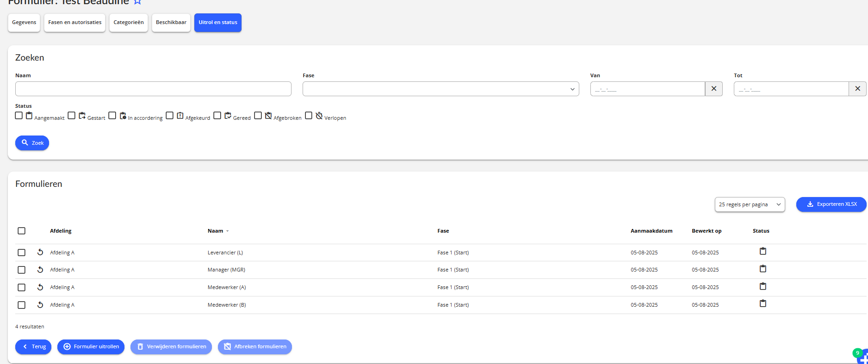Click the revert icon in Leverancier (L) row
The image size is (868, 364).
tap(40, 252)
